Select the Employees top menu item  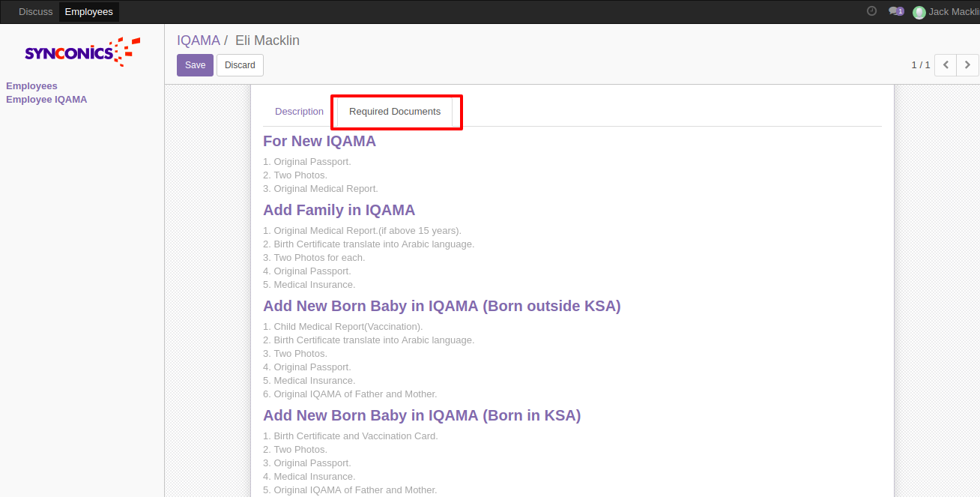click(x=88, y=12)
